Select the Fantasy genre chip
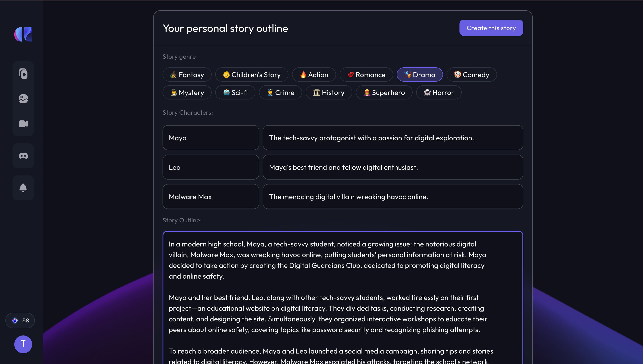The width and height of the screenshot is (643, 364). coord(187,74)
